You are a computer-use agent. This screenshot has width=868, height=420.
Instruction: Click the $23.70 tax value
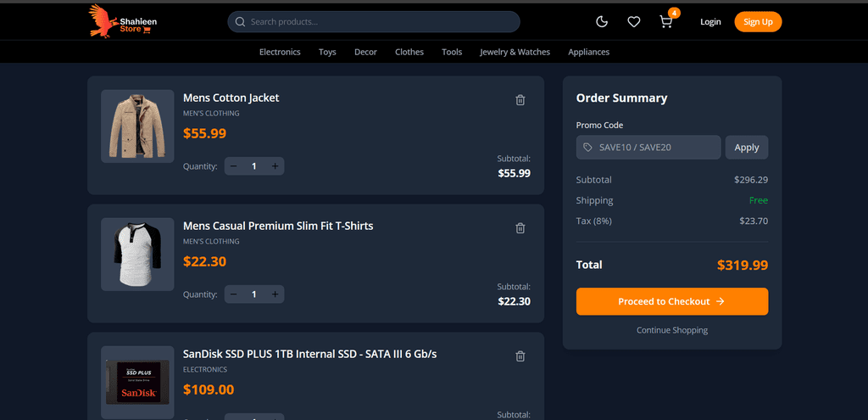point(754,221)
